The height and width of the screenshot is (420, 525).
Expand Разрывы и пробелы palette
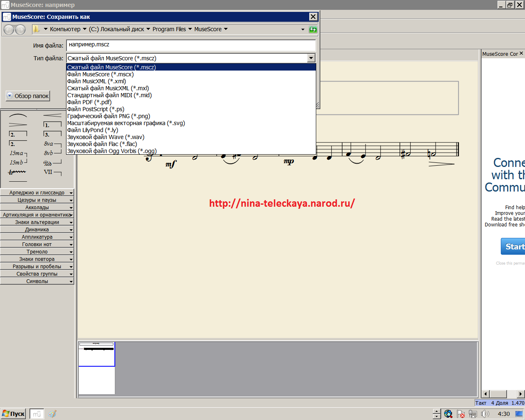[37, 267]
